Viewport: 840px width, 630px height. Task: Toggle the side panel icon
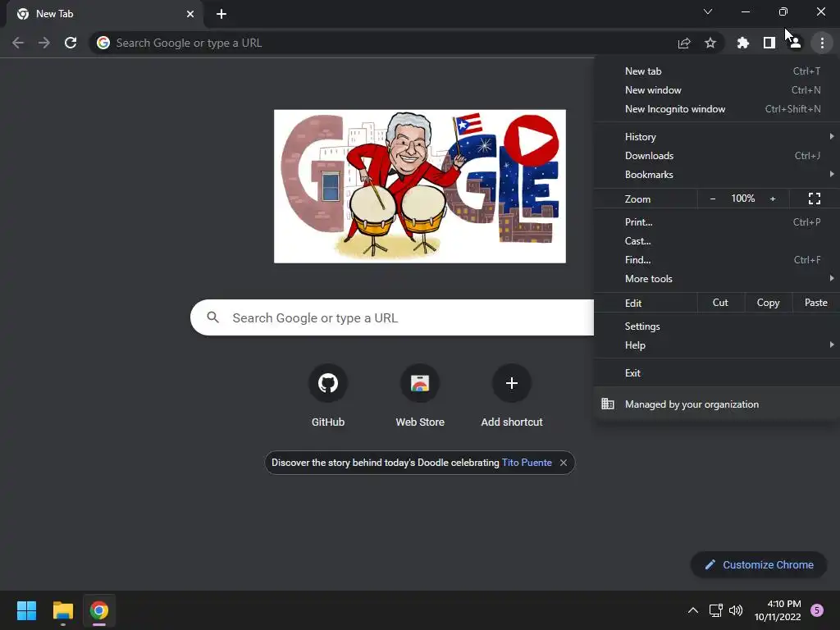pyautogui.click(x=769, y=43)
